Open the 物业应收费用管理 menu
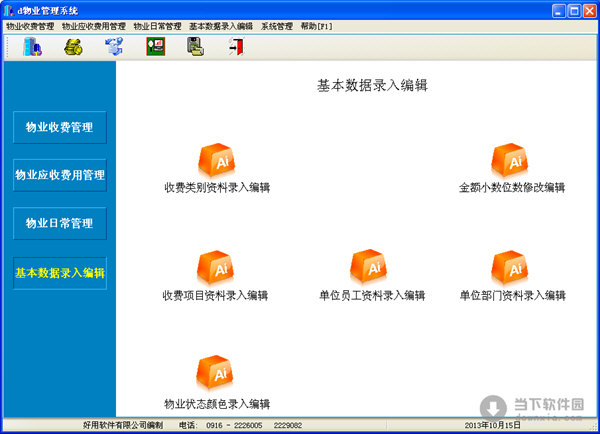Viewport: 600px width, 434px height. point(94,26)
